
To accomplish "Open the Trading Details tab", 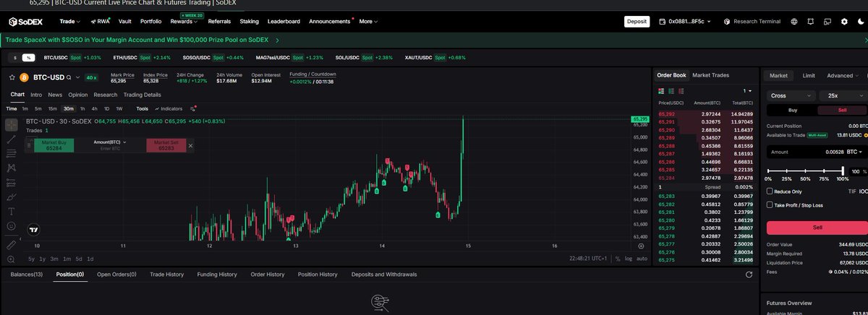I will (142, 95).
